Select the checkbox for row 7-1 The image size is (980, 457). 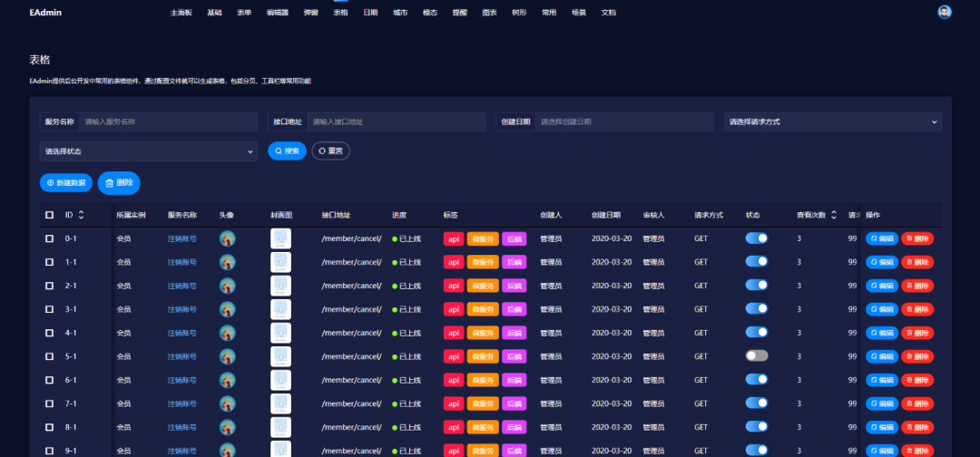coord(49,404)
